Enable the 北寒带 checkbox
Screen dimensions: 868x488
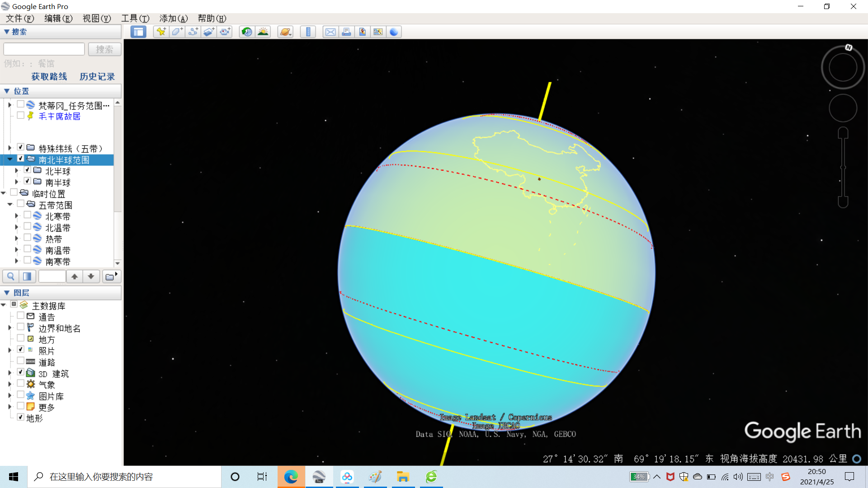click(x=28, y=215)
